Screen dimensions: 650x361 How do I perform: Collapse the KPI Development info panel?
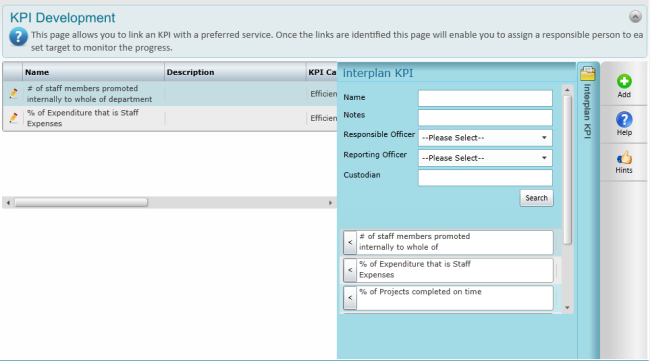coord(635,16)
